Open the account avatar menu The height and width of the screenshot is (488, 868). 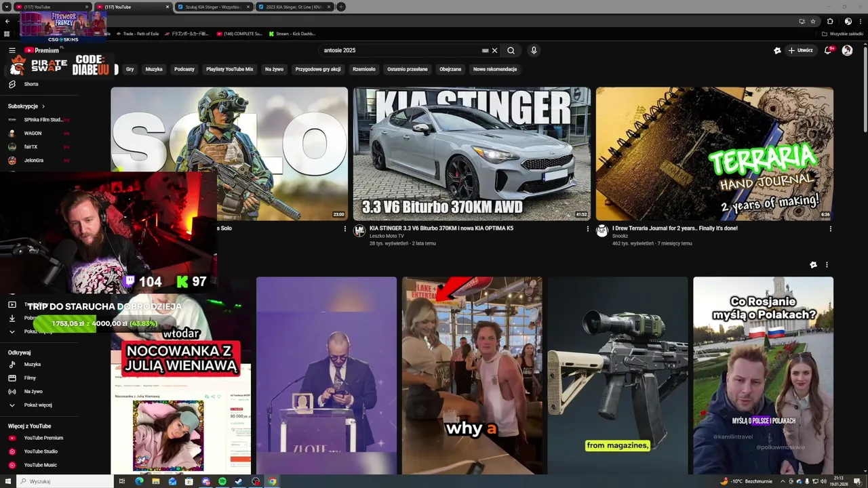point(847,50)
